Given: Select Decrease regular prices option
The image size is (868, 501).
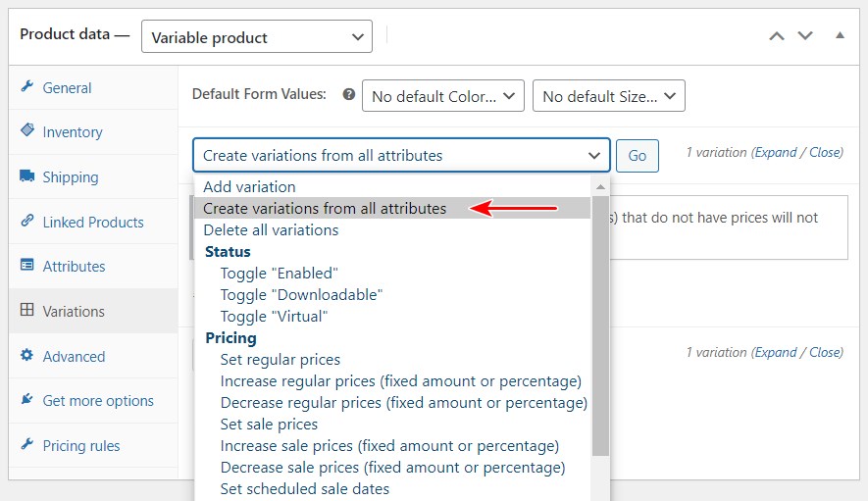Looking at the screenshot, I should [392, 402].
